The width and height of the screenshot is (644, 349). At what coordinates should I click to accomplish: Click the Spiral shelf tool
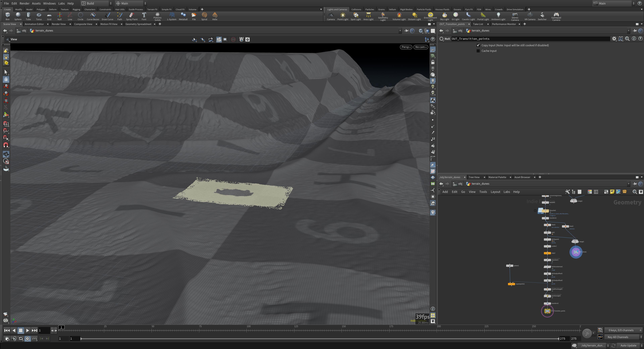[x=204, y=16]
